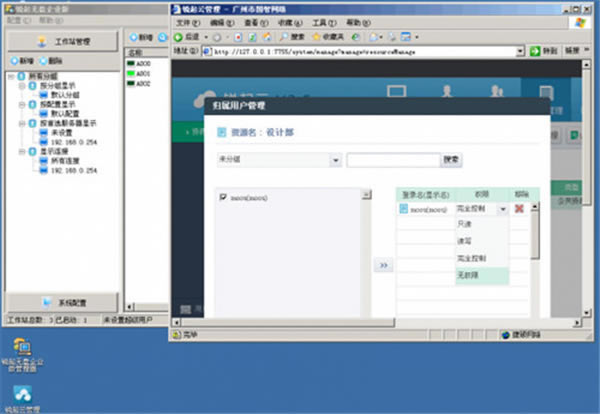Click the Favorites (收藏夹) star icon
The image size is (600, 414).
point(316,37)
